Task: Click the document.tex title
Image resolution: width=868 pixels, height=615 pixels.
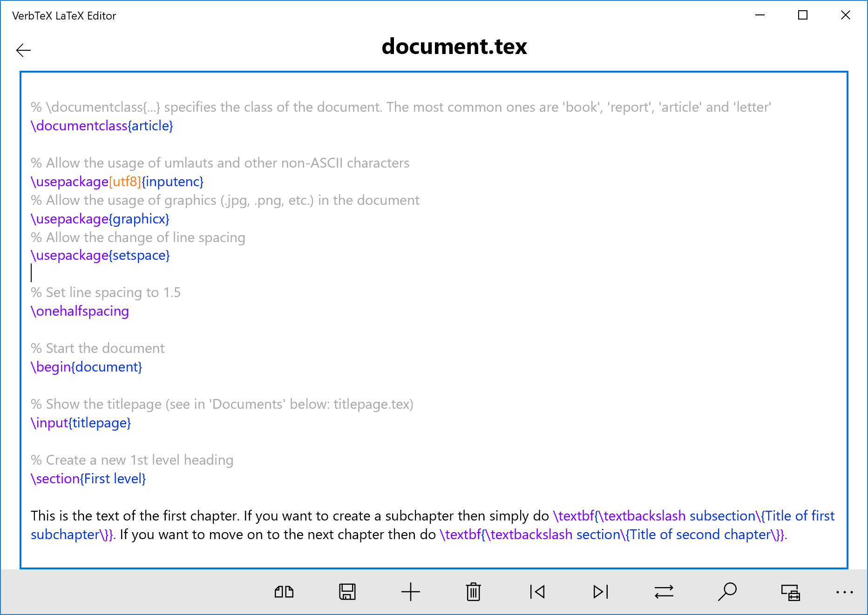Action: [454, 46]
